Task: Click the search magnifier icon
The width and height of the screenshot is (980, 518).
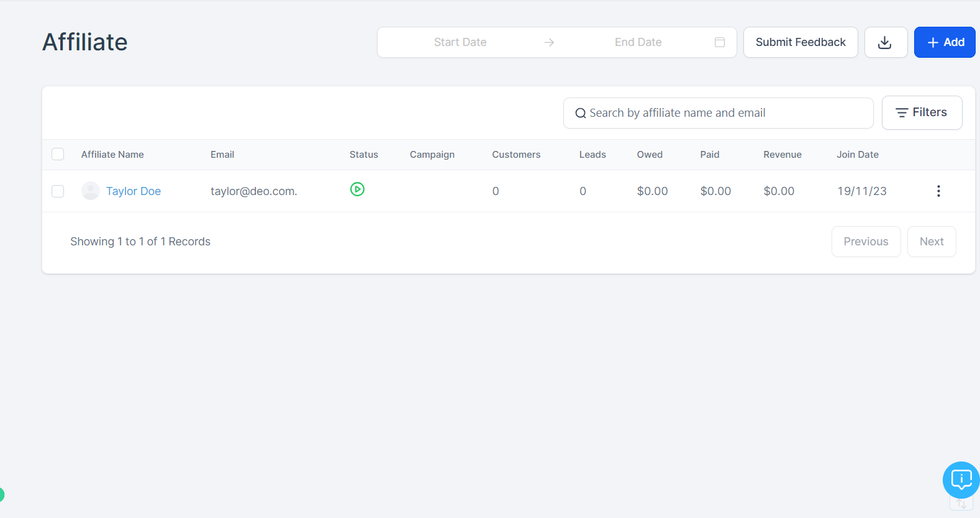Action: [581, 113]
